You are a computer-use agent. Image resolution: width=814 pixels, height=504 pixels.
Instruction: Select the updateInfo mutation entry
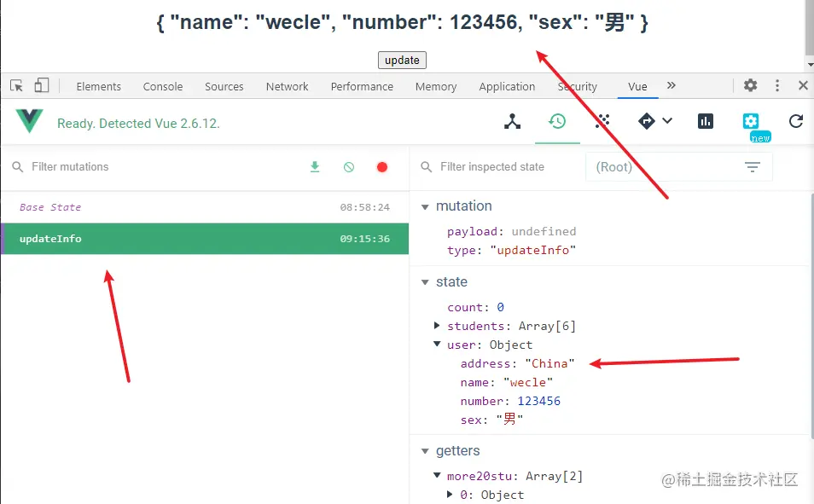point(205,239)
